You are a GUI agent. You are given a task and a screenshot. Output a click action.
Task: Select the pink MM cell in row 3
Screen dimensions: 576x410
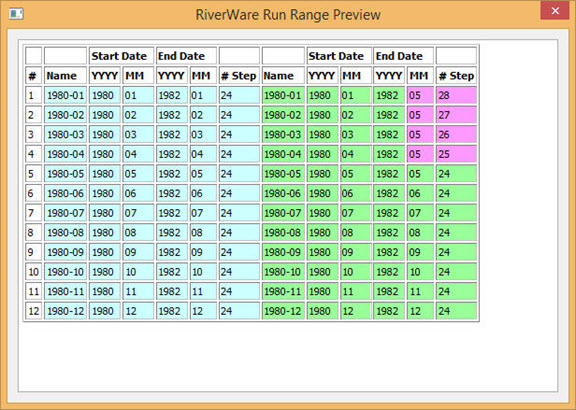(420, 134)
